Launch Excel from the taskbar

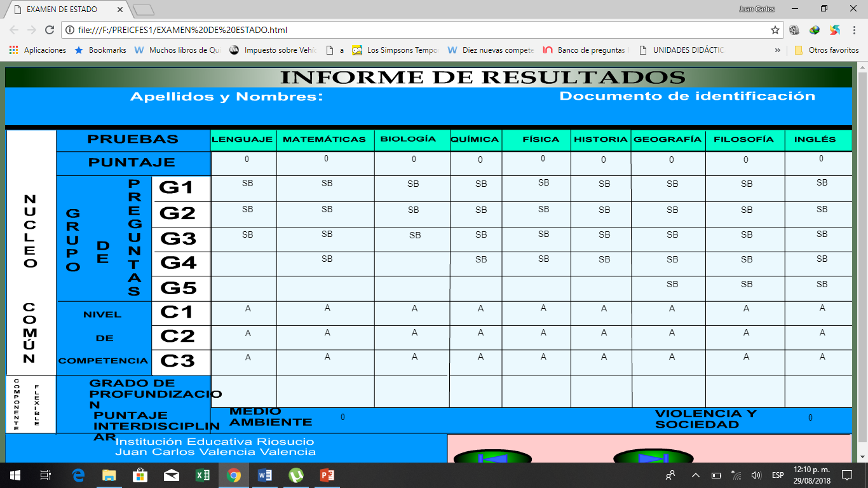(203, 475)
